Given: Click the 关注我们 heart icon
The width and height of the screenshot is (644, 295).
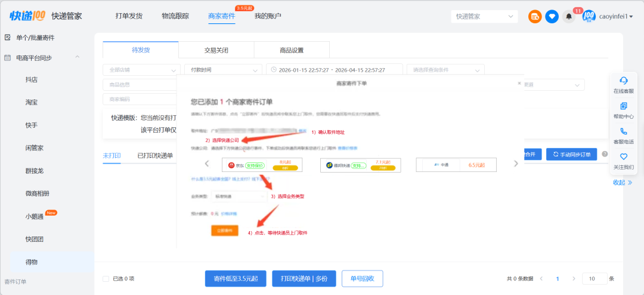Looking at the screenshot, I should (x=624, y=157).
